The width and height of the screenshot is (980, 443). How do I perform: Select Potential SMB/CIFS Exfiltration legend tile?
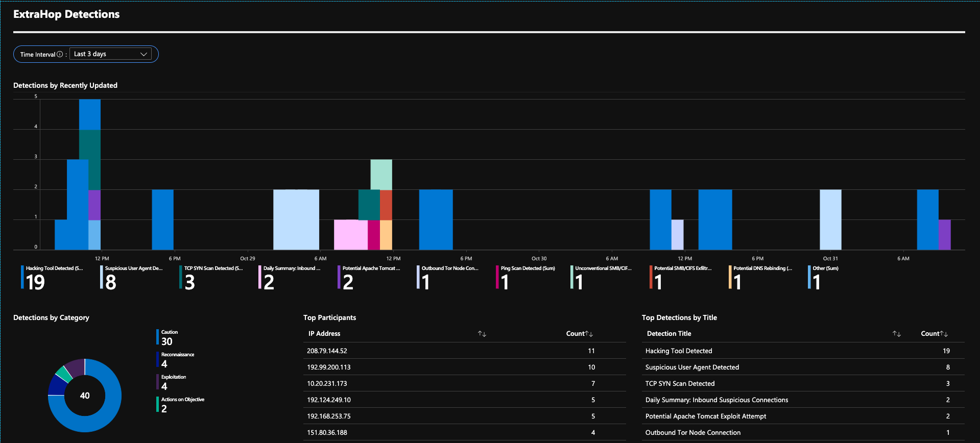coord(681,278)
